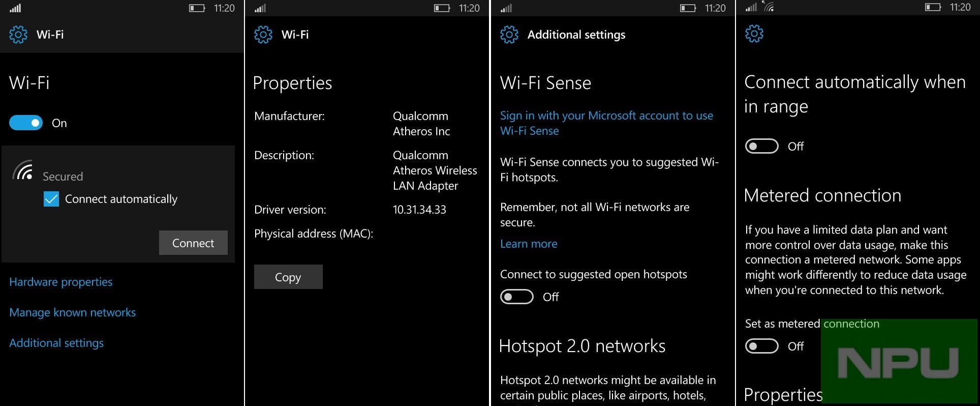The width and height of the screenshot is (980, 406).
Task: Tap the cellular signal bars on the Properties screen
Action: pos(260,8)
